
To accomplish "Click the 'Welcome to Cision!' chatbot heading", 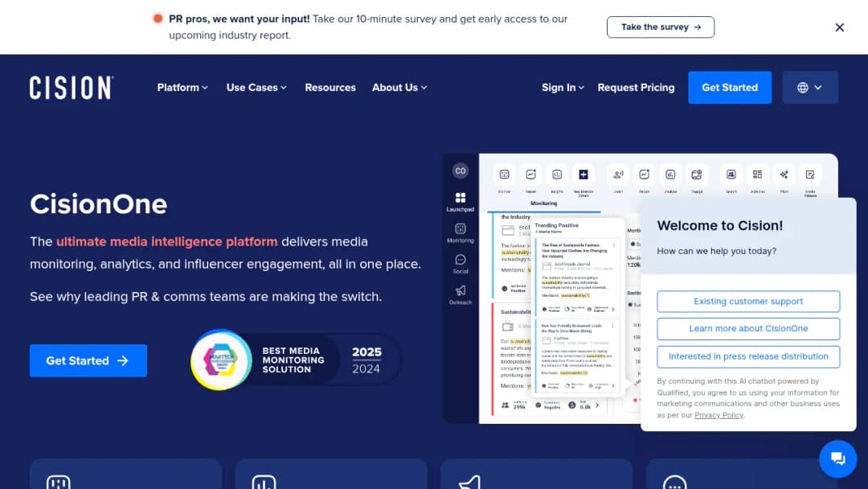I will coord(719,225).
